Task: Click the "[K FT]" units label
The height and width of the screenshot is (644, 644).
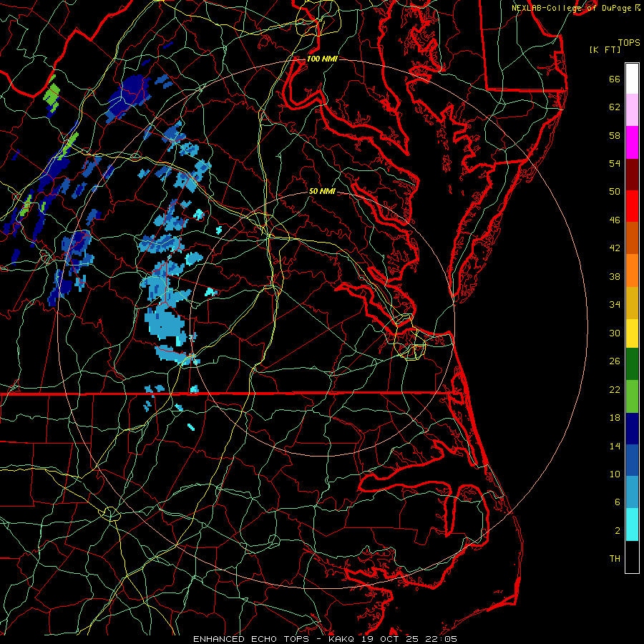Action: tap(605, 49)
